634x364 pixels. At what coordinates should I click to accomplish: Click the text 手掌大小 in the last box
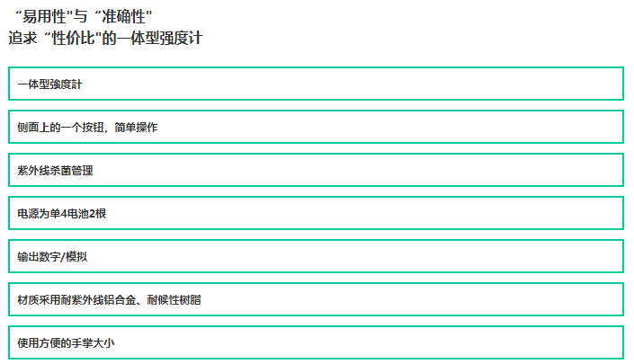[x=93, y=343]
